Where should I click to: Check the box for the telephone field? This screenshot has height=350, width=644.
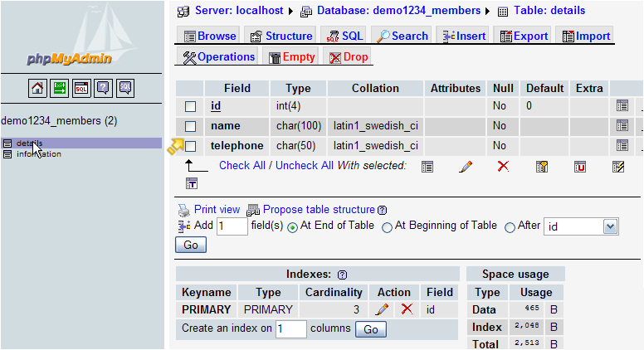(x=190, y=146)
